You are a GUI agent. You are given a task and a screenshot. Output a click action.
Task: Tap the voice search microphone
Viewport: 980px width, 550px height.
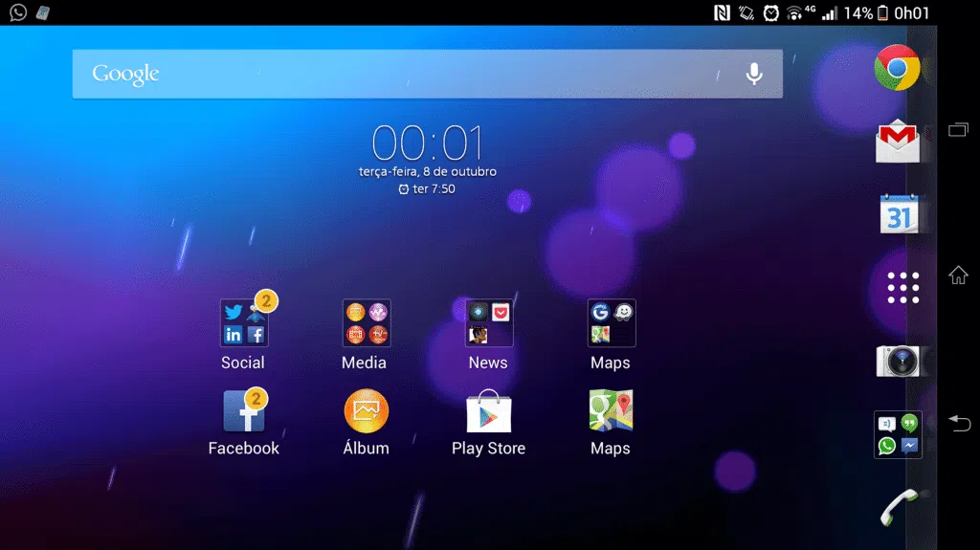click(754, 74)
